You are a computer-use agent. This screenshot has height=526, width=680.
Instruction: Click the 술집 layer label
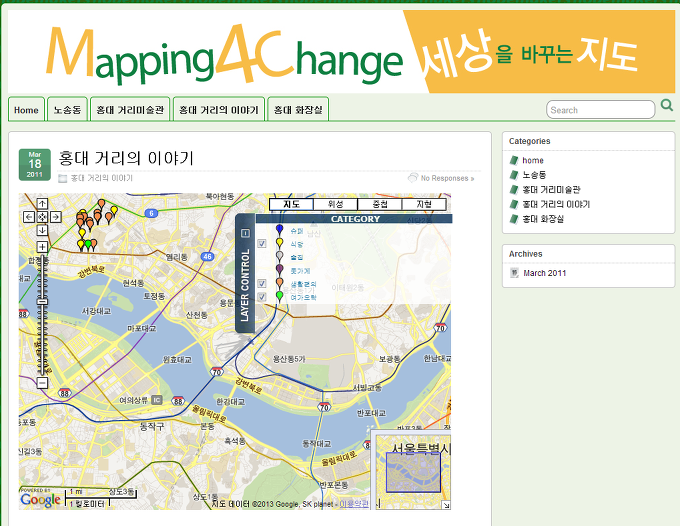tap(297, 258)
